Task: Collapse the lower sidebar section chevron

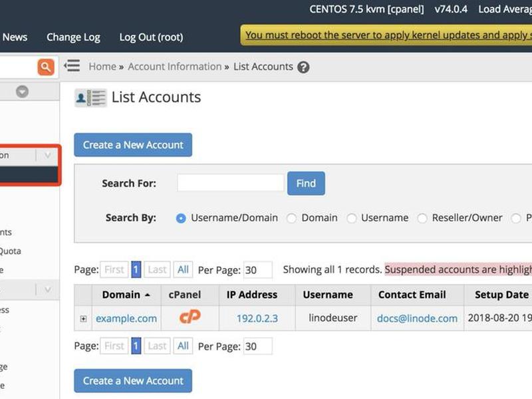Action: (47, 289)
